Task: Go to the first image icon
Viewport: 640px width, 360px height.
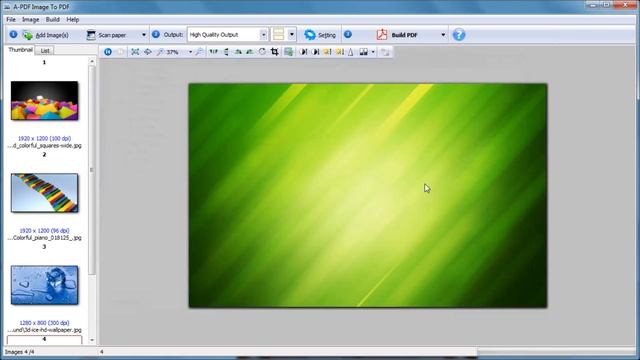Action: point(108,52)
